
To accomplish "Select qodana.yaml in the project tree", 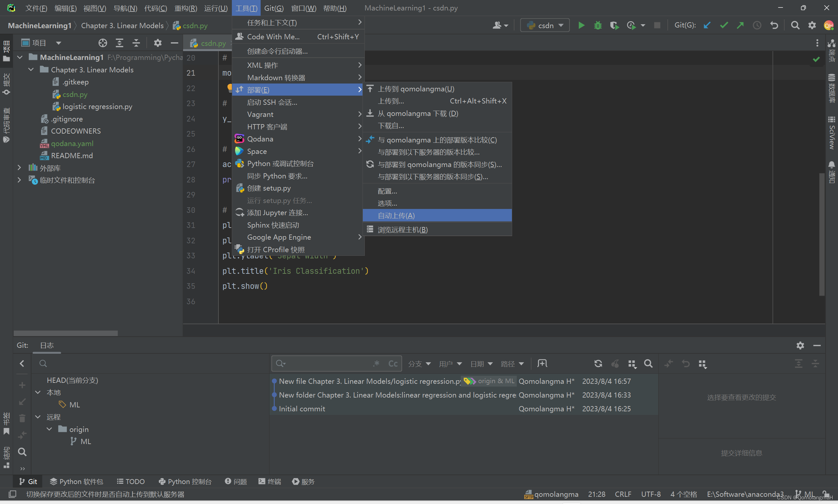I will 72,143.
